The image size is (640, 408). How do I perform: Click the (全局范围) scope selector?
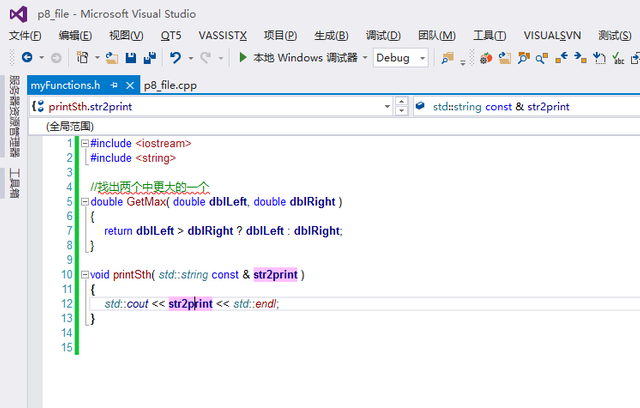(70, 126)
